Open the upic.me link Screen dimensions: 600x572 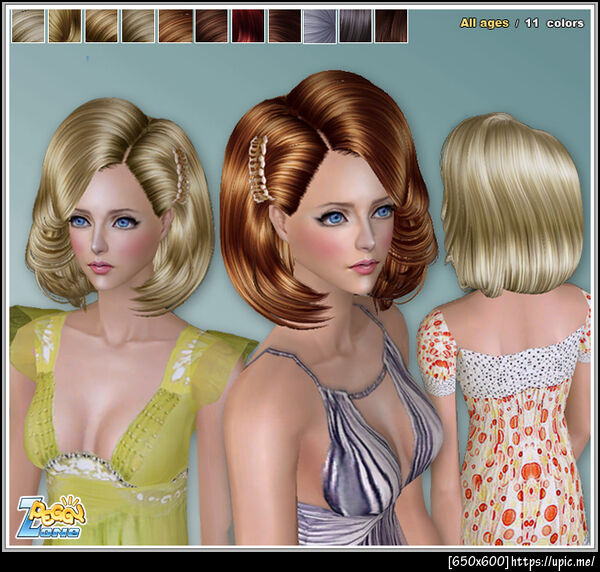(553, 561)
